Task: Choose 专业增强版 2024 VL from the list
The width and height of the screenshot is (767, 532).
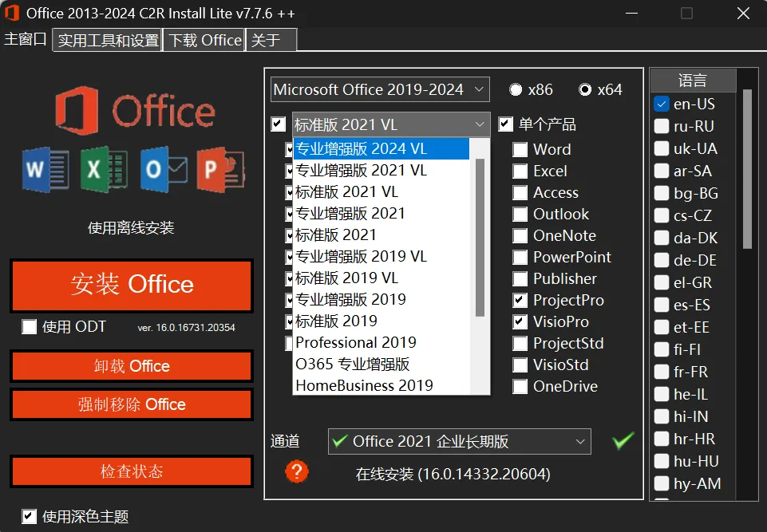Action: pyautogui.click(x=382, y=148)
